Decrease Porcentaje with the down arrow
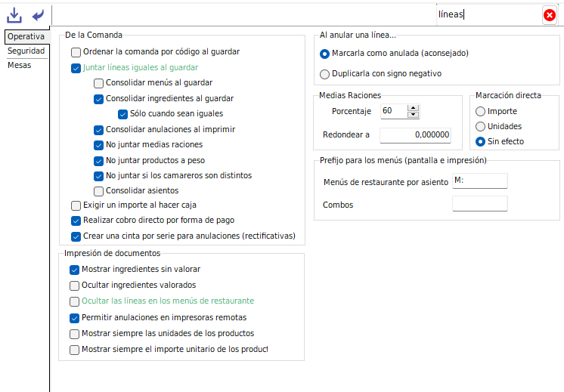Viewport: 564px width, 392px height. (413, 115)
